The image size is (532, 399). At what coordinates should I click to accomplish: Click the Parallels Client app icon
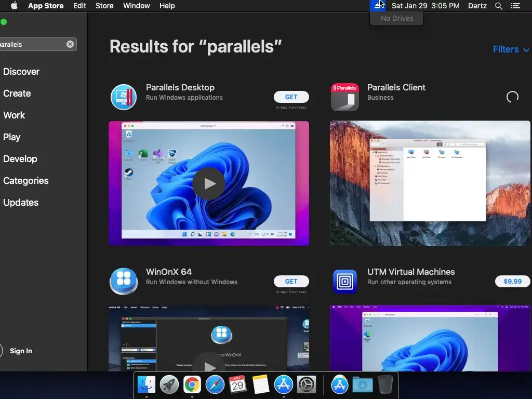(x=345, y=97)
